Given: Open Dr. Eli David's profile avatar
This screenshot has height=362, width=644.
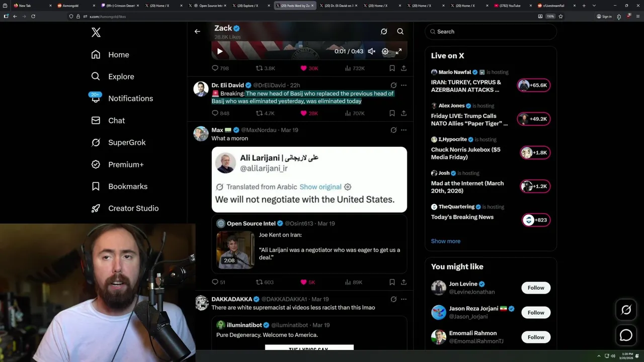Looking at the screenshot, I should pos(201,89).
